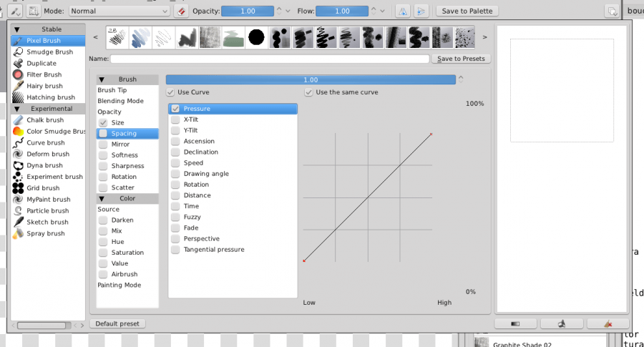Click the Save to Presets button
This screenshot has width=644, height=347.
coord(461,59)
